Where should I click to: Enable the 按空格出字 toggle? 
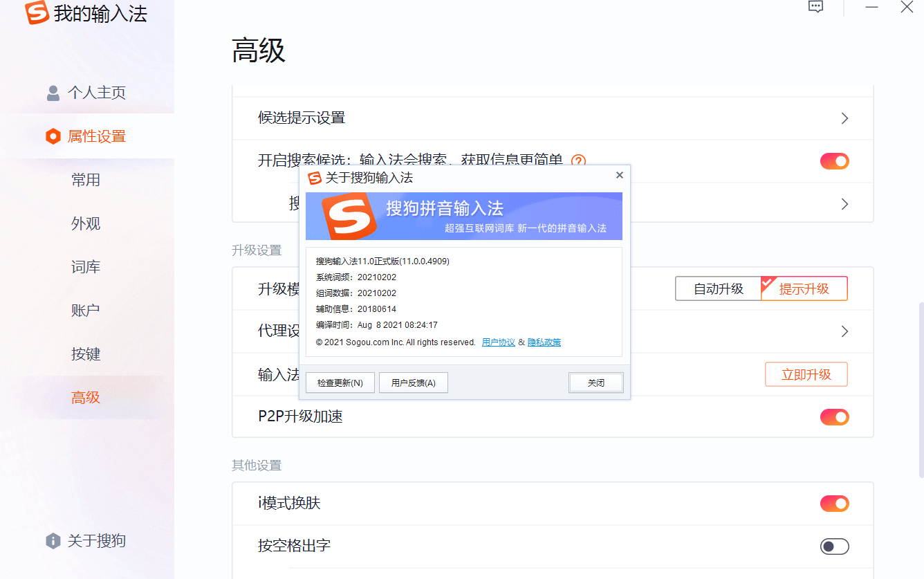pyautogui.click(x=834, y=546)
